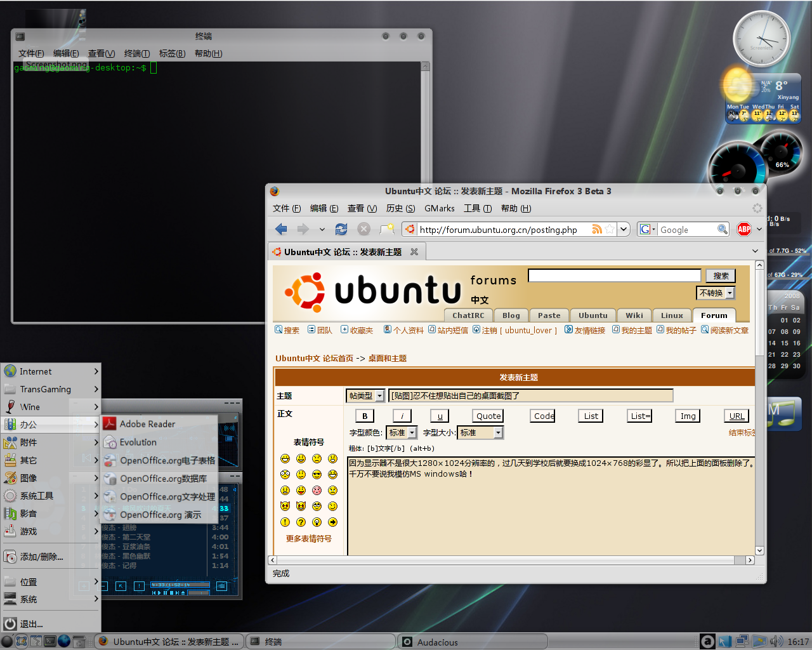Insert the first smiley emoticon in the grid

pos(285,458)
